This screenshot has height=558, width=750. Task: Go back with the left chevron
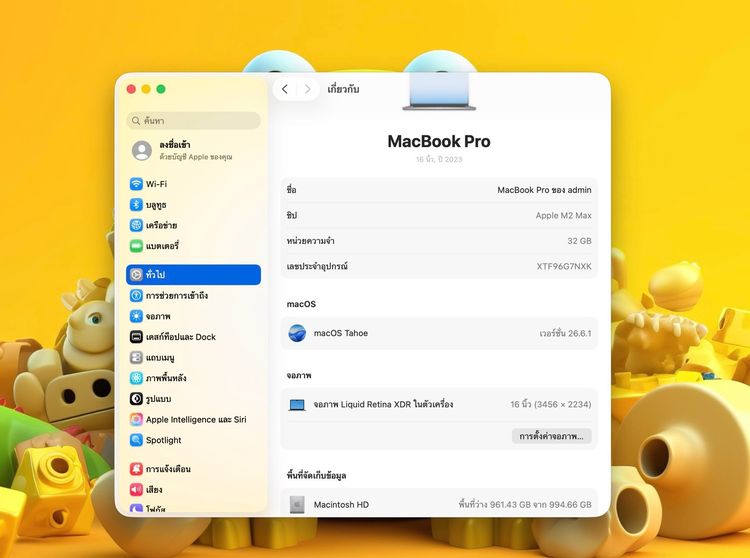(285, 89)
